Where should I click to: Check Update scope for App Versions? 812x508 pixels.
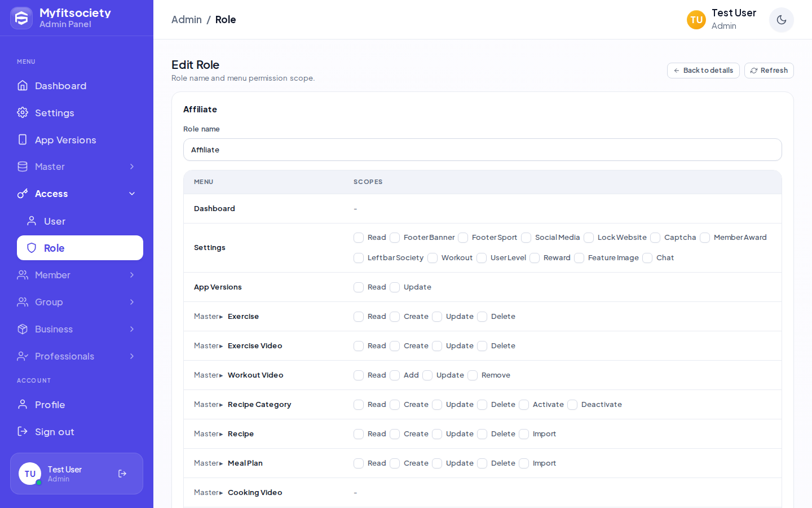point(395,287)
